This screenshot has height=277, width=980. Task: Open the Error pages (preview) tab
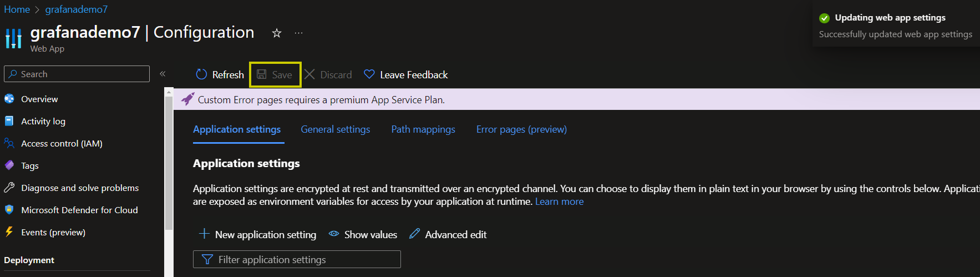tap(521, 129)
